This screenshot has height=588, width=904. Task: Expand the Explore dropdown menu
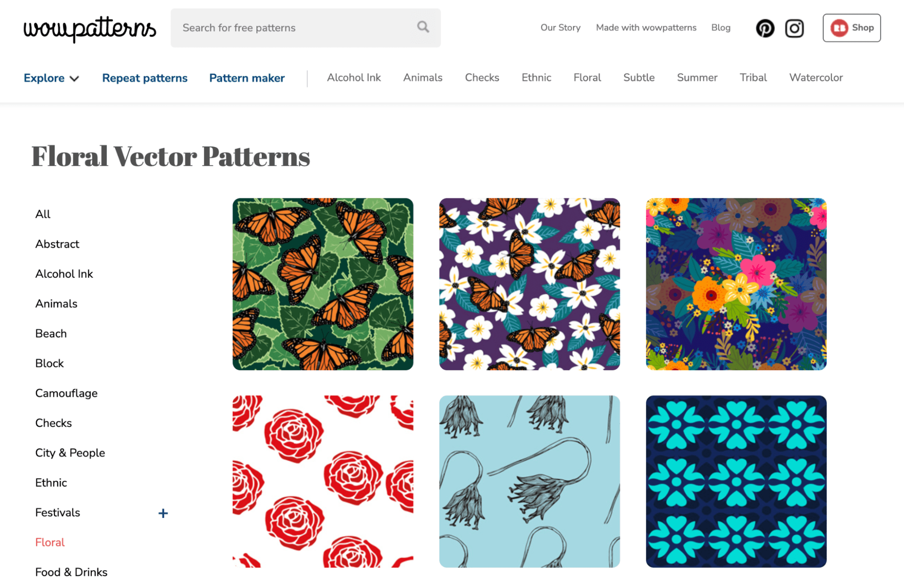pyautogui.click(x=51, y=78)
